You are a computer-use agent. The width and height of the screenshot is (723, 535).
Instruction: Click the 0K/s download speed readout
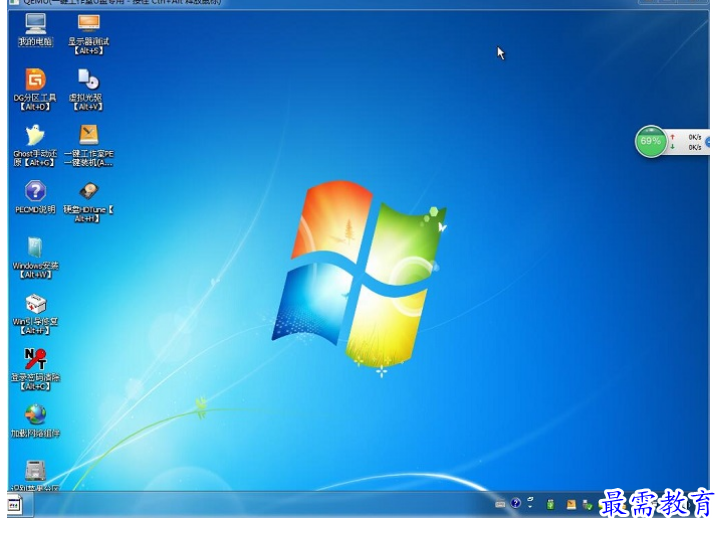[694, 147]
